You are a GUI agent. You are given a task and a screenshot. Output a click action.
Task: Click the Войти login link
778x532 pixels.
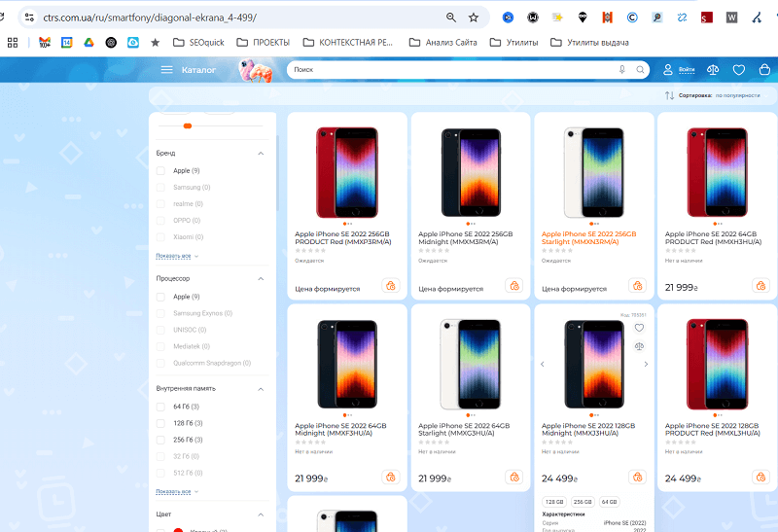click(x=687, y=70)
